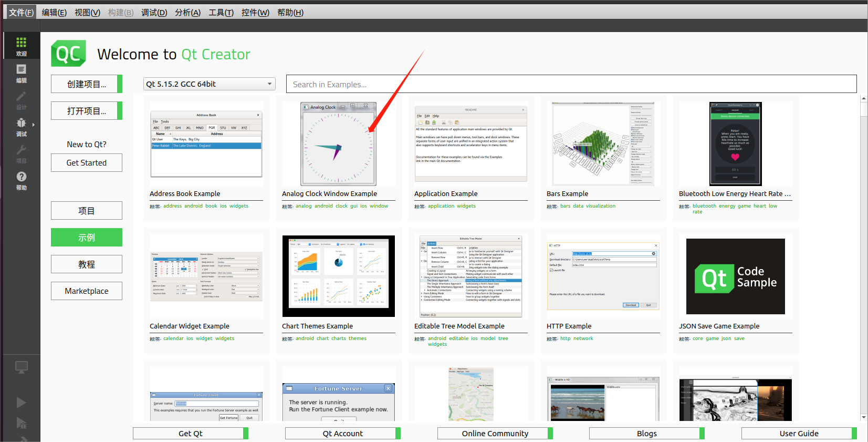Visit the Online Community link

[x=495, y=434]
